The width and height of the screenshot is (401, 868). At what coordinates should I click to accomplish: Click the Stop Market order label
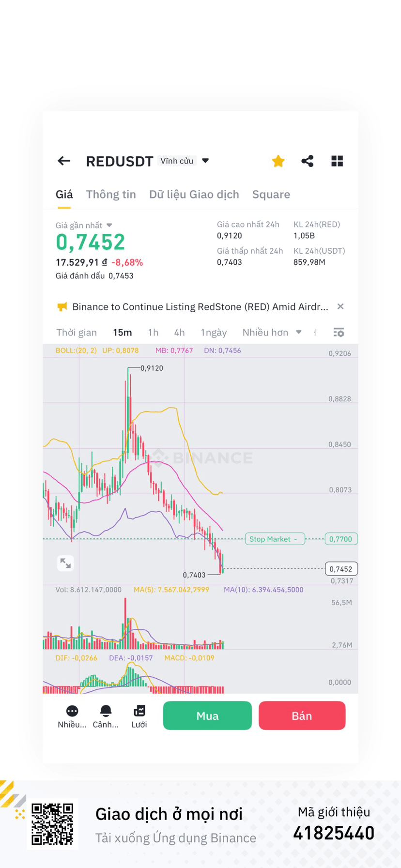tap(275, 539)
